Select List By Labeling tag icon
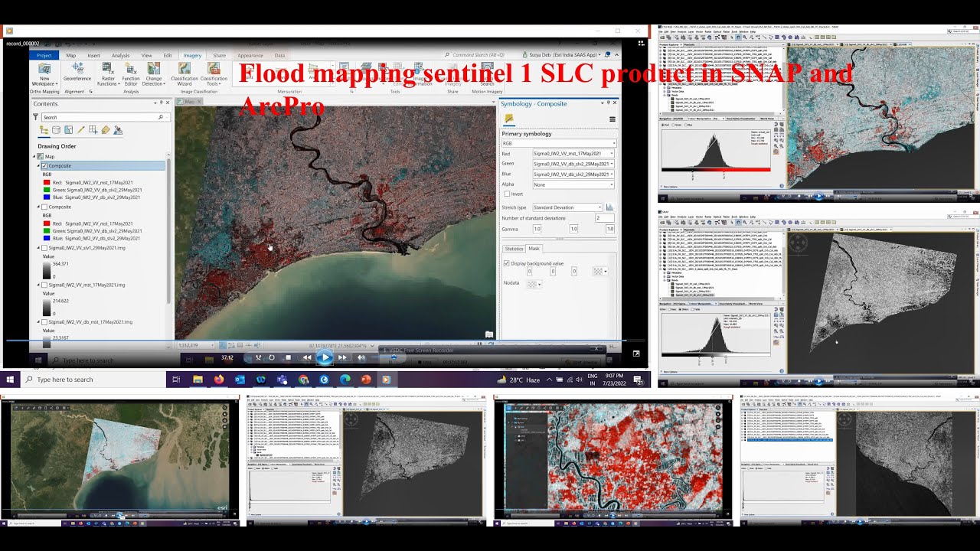The width and height of the screenshot is (980, 551). (x=106, y=130)
